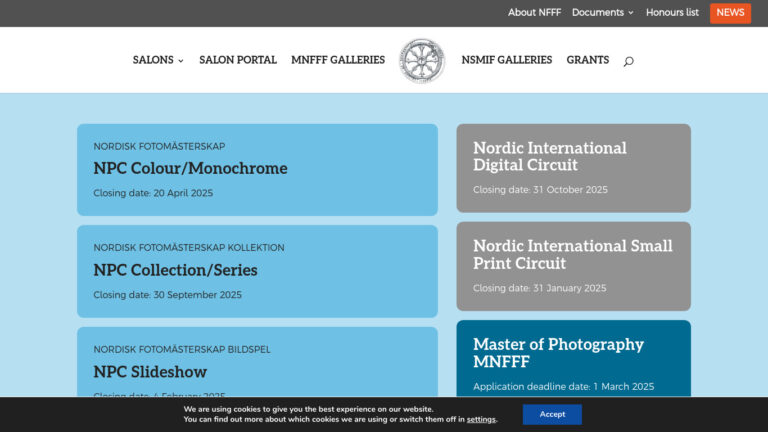Accept the cookie notice
The image size is (768, 432).
(x=552, y=414)
